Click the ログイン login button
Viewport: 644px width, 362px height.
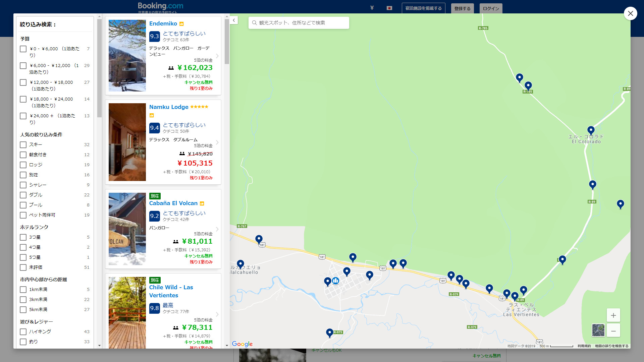tap(491, 8)
